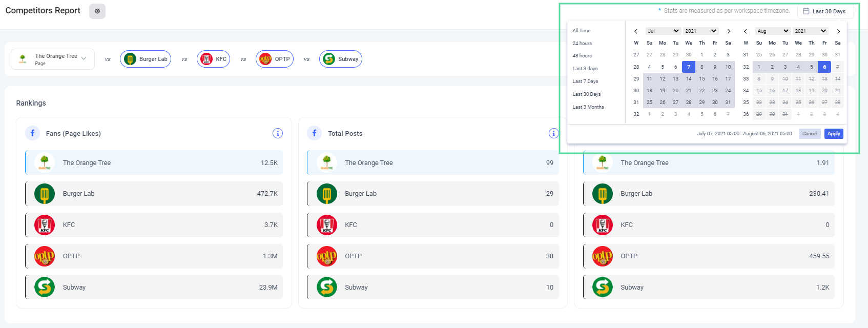This screenshot has height=328, width=868.
Task: Open the Aug month dropdown
Action: coord(773,31)
